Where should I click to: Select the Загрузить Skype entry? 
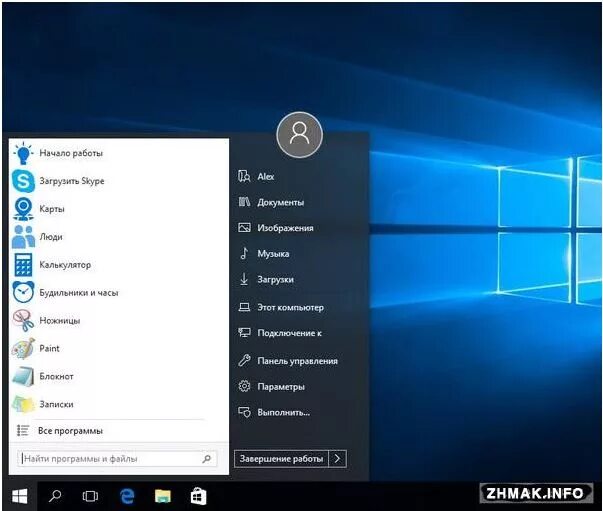[72, 181]
